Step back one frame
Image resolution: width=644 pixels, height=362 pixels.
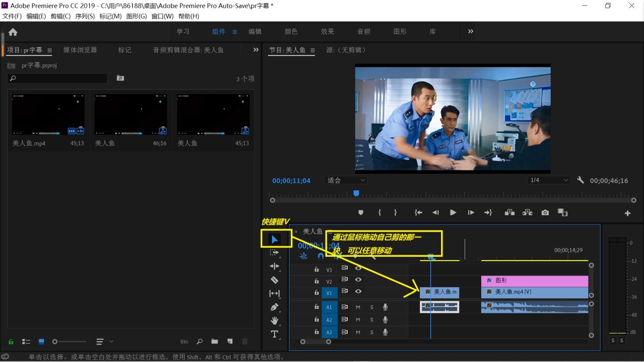pyautogui.click(x=436, y=212)
